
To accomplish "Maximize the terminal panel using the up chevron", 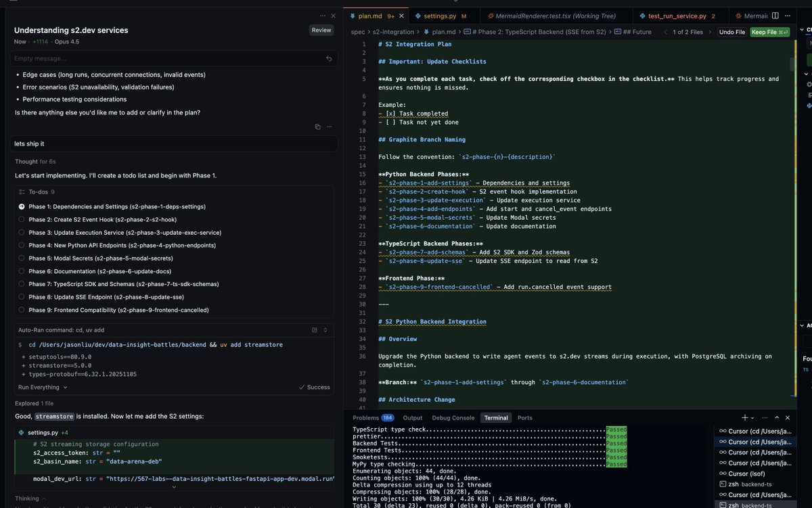I will click(777, 418).
